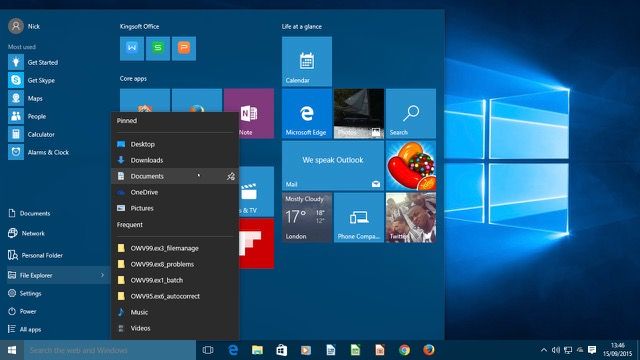Open OWV95.ex6_autocorrect frequent folder
The image size is (640, 360).
pyautogui.click(x=175, y=296)
